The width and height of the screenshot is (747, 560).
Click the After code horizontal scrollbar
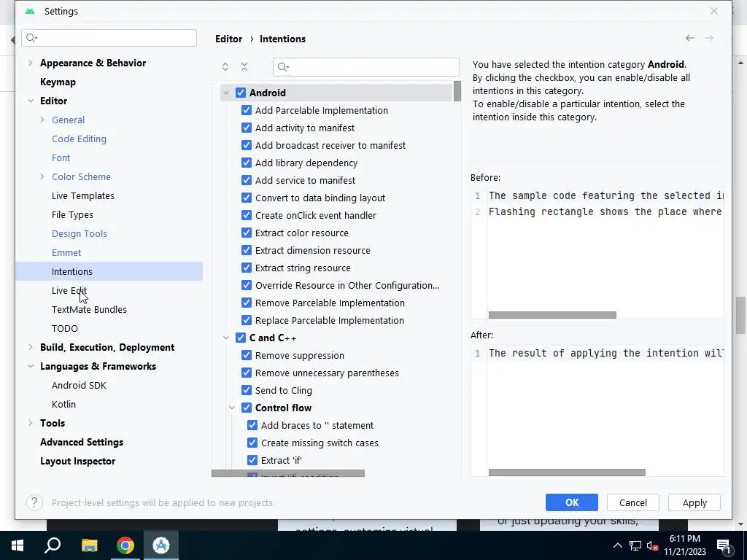(x=567, y=472)
